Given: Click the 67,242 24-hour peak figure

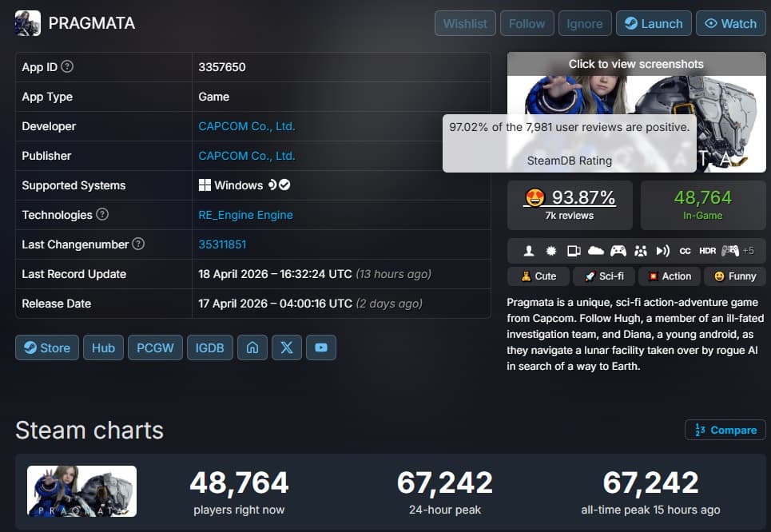Looking at the screenshot, I should [x=445, y=482].
